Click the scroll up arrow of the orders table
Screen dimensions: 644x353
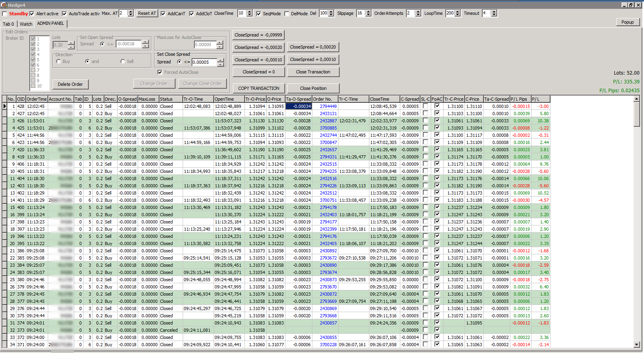636,99
